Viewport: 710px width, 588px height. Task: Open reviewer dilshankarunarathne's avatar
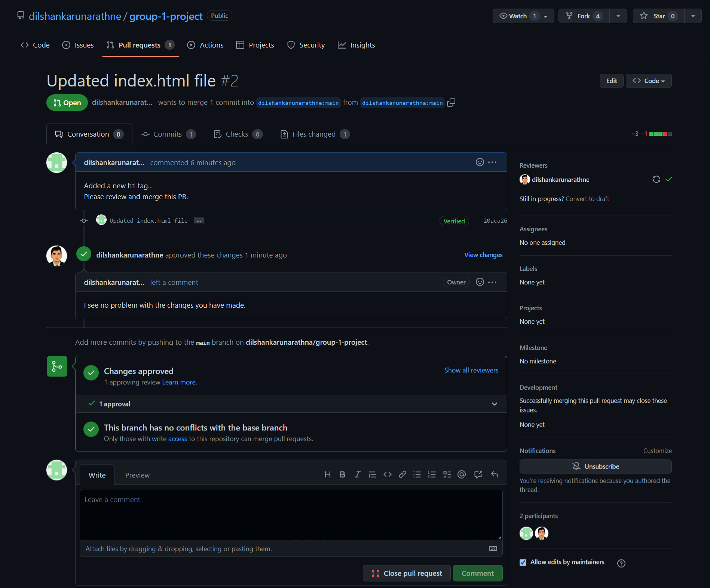pos(525,180)
